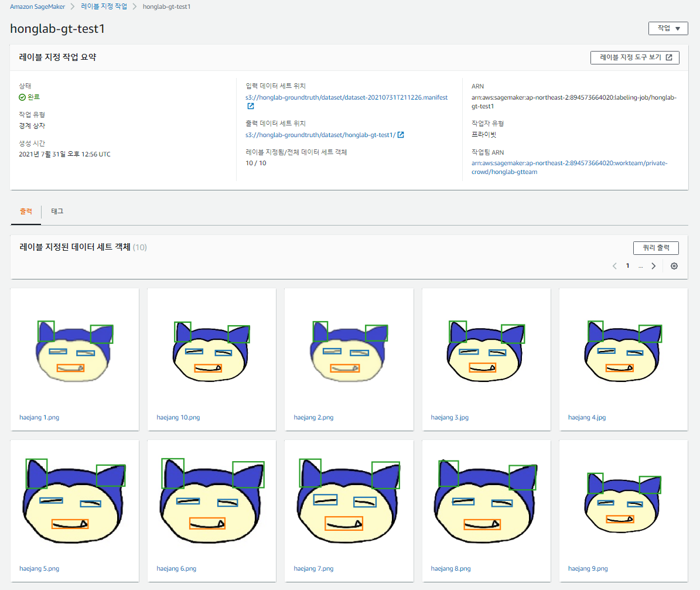
Task: Click the honglab-gt-test1 page heading
Action: (57, 29)
